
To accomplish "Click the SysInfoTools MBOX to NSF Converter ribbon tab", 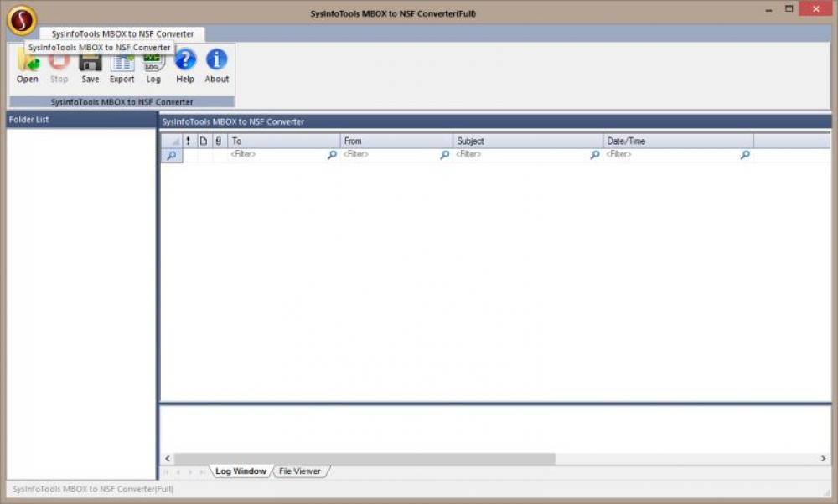I will coord(122,33).
